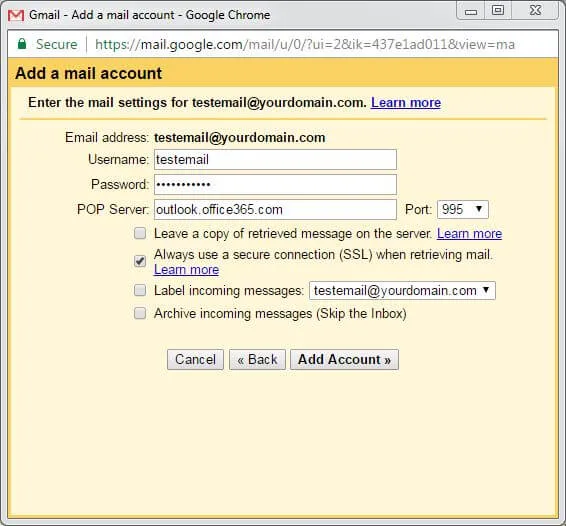566x526 pixels.
Task: Open Learn more link beside mail settings heading
Action: click(x=406, y=103)
